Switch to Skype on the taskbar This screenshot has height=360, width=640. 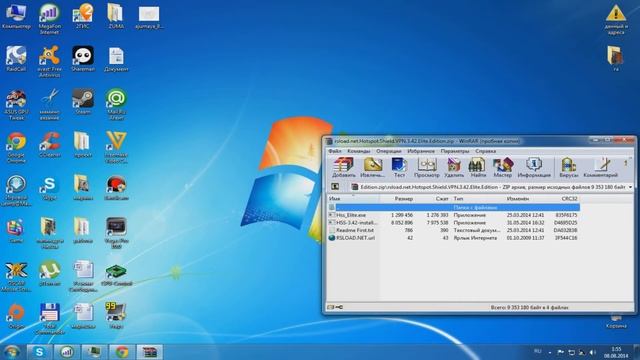(39, 352)
